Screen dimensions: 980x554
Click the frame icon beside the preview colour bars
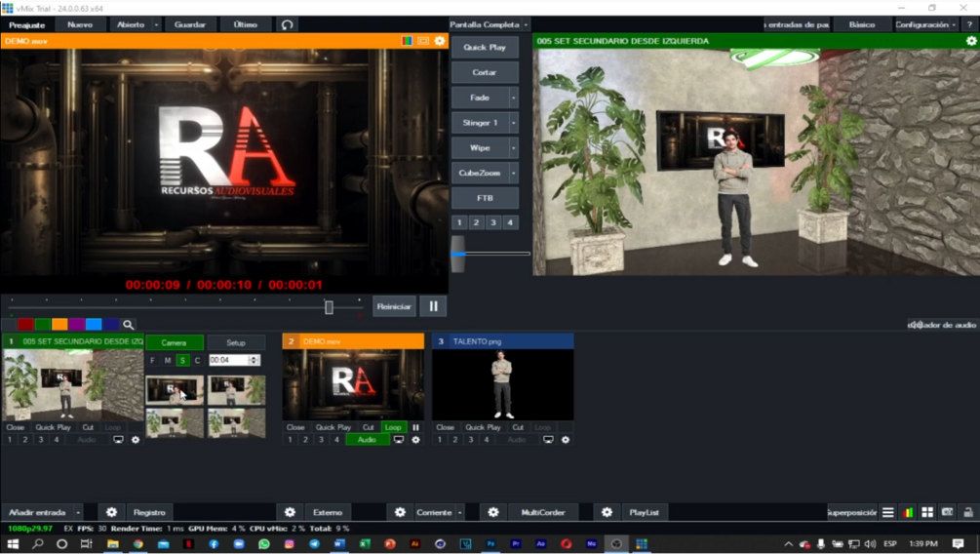[423, 41]
